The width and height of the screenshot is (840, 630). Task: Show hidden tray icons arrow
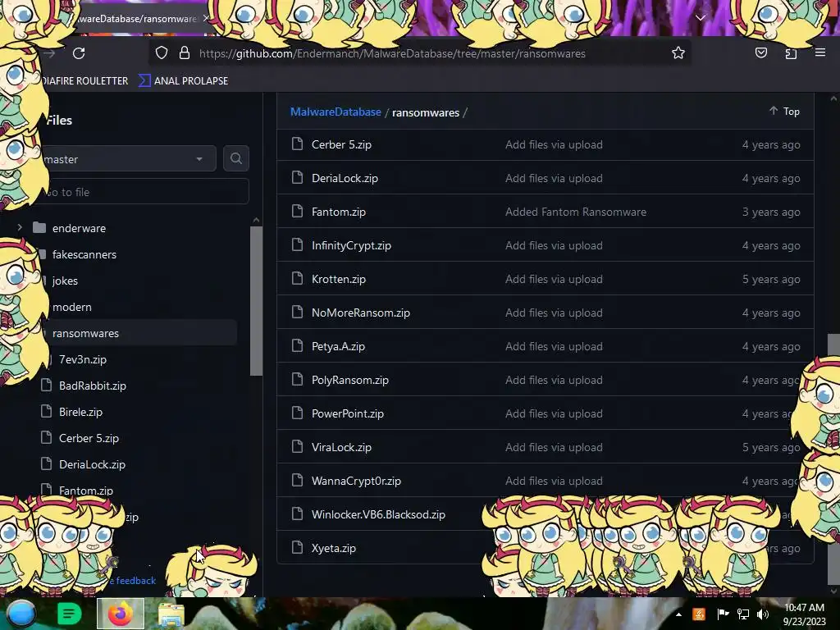678,614
